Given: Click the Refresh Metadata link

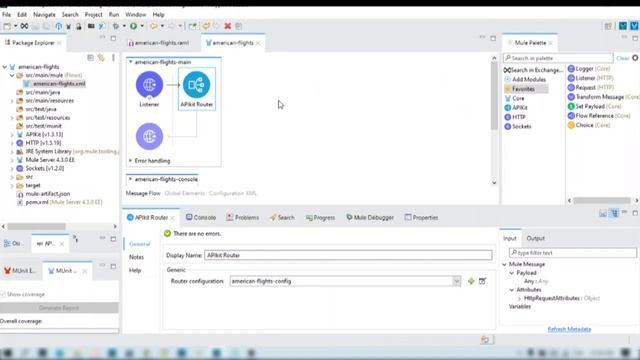Looking at the screenshot, I should [569, 329].
